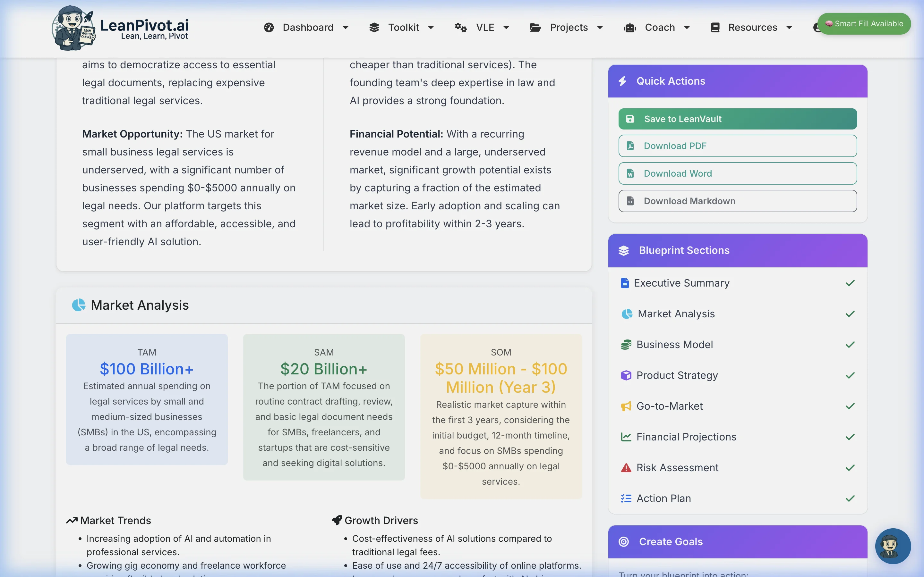Screen dimensions: 924x577
Task: Open the Projects menu
Action: (x=569, y=28)
